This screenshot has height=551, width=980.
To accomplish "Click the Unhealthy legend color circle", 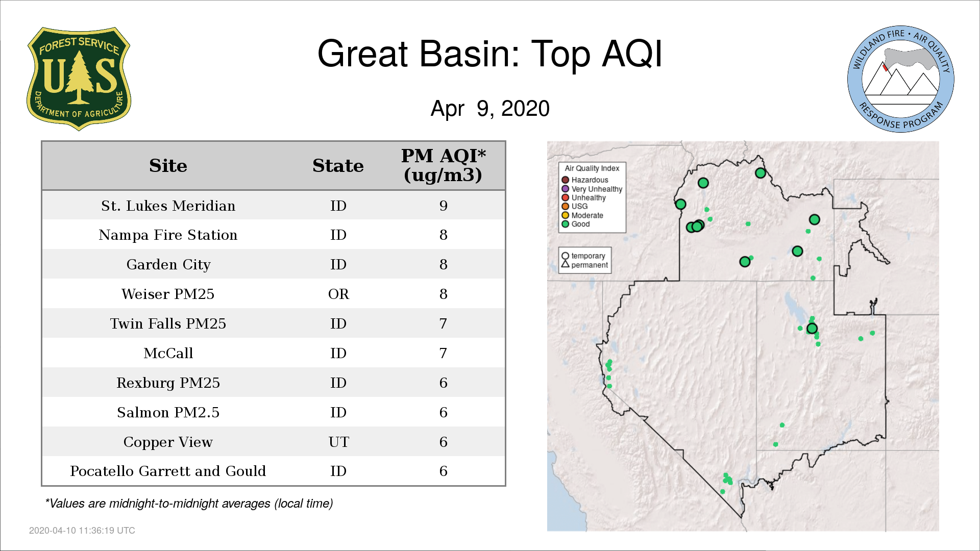I will pyautogui.click(x=565, y=197).
